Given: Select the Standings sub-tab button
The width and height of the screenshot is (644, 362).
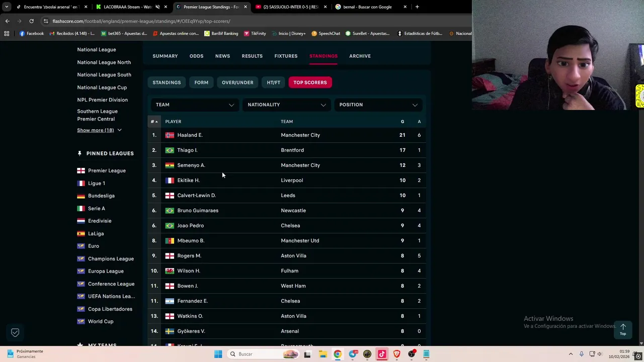Looking at the screenshot, I should point(167,82).
